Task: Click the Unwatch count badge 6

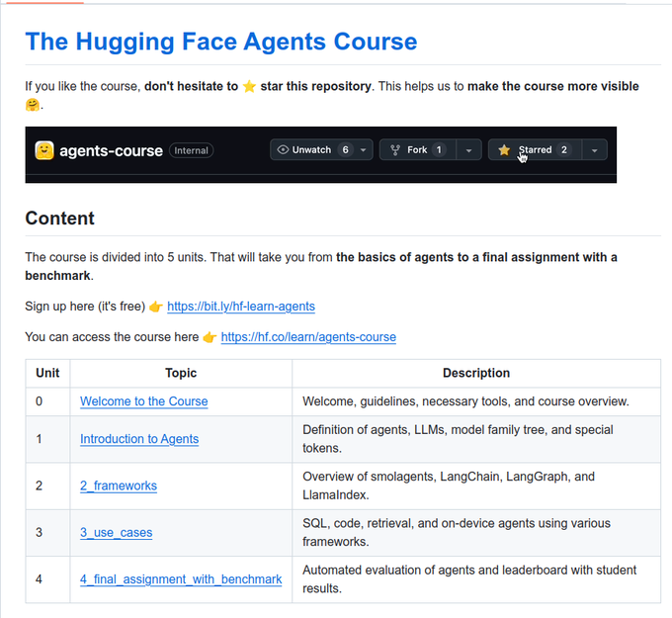Action: [x=345, y=150]
